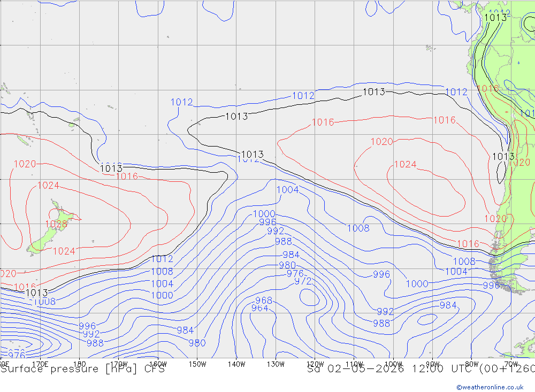This screenshot has height=392, width=535.
Task: Click the weatheronline.co.uk copyright link
Action: coord(490,387)
